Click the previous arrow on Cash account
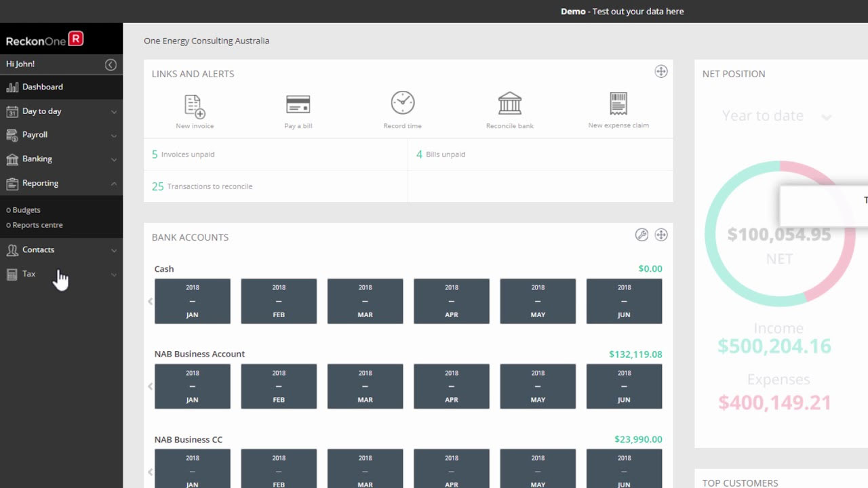 pos(151,301)
